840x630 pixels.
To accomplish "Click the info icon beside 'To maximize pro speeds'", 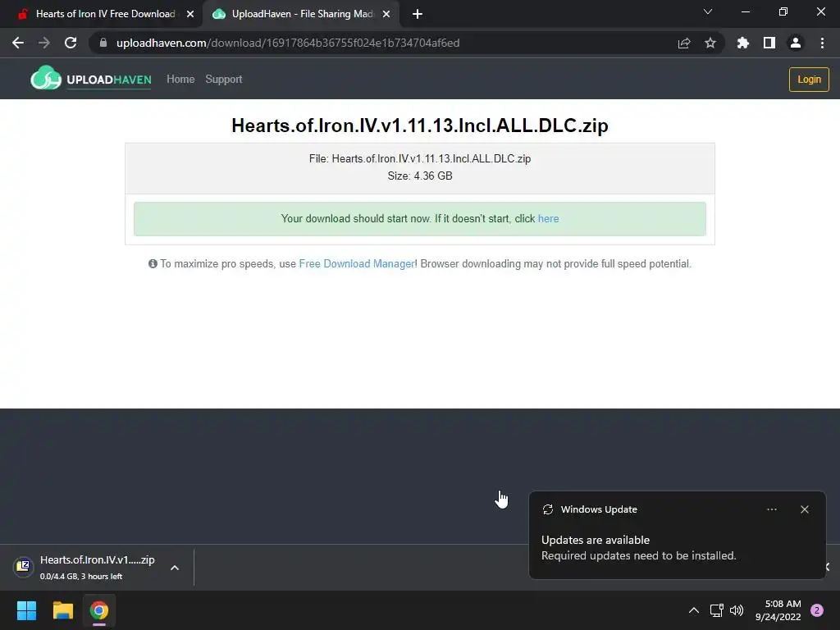I will tap(153, 263).
